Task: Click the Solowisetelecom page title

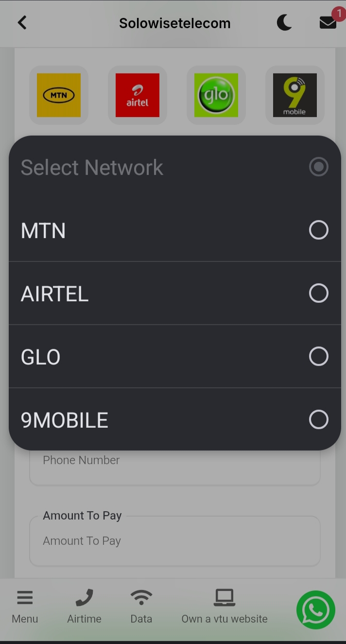Action: (175, 23)
